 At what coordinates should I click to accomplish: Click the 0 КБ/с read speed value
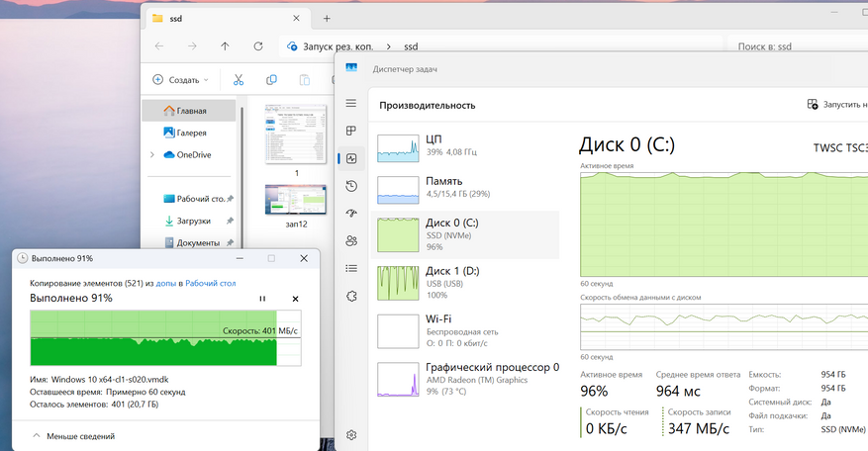[606, 429]
